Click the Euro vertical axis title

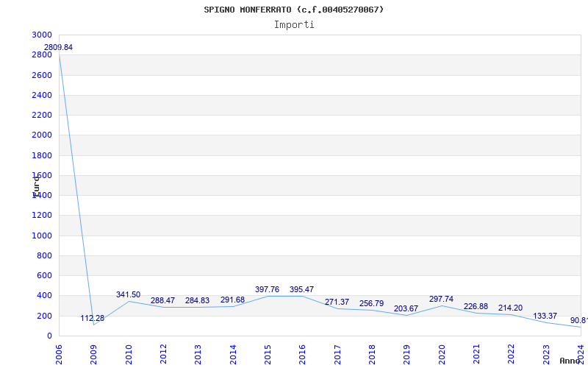click(x=36, y=185)
